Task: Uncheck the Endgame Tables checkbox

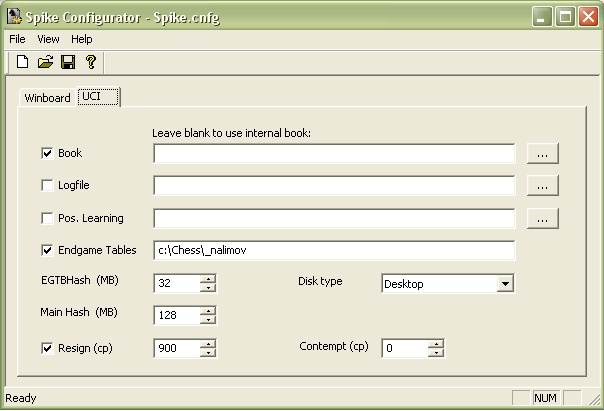Action: coord(47,250)
